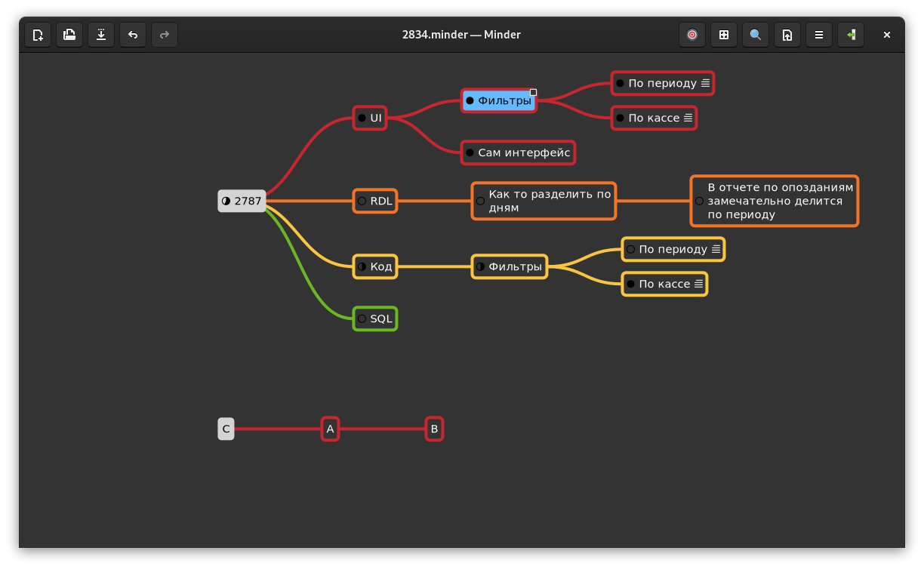Click the fold circle on the RDL node
Screen dimensions: 924x569
(361, 201)
